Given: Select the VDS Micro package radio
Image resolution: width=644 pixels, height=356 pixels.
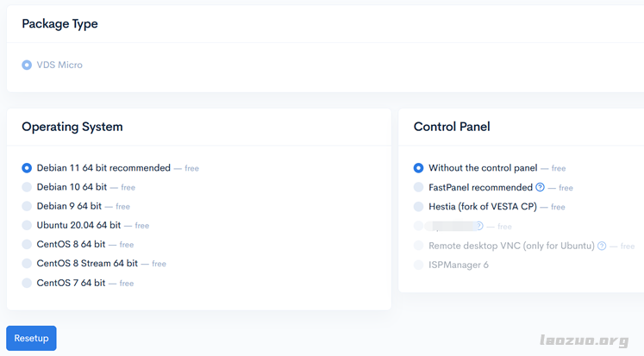Looking at the screenshot, I should 27,65.
